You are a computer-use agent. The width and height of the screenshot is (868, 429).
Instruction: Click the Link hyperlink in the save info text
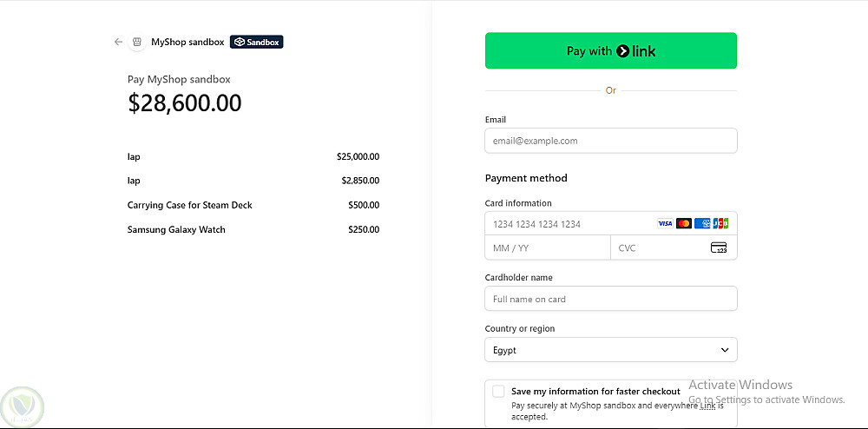(x=707, y=406)
